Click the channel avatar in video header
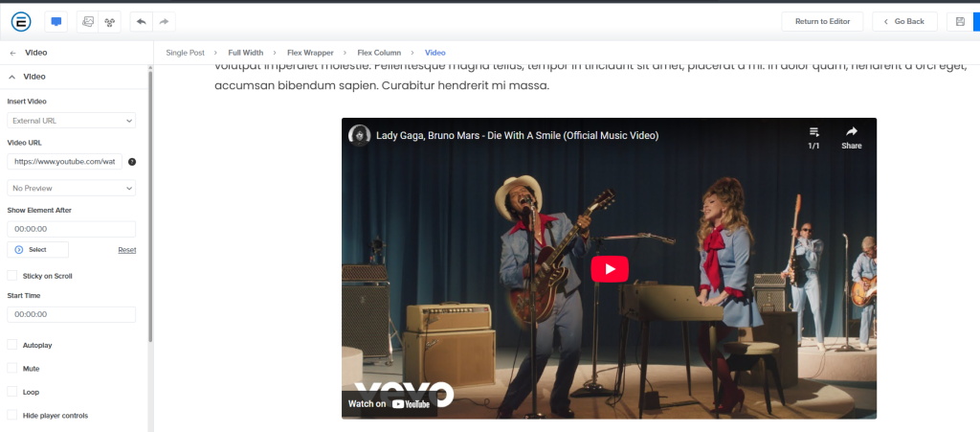Screen dimensions: 980x432 [x=360, y=136]
